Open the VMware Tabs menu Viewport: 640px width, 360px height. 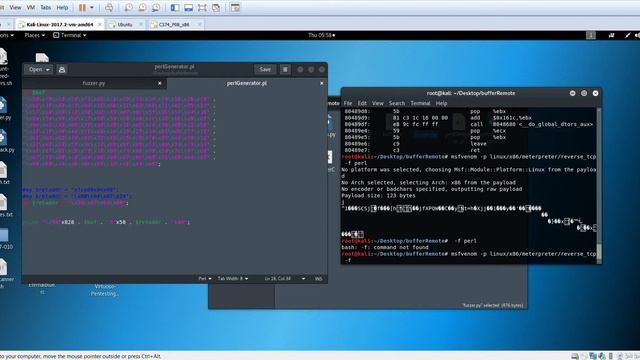click(x=46, y=7)
